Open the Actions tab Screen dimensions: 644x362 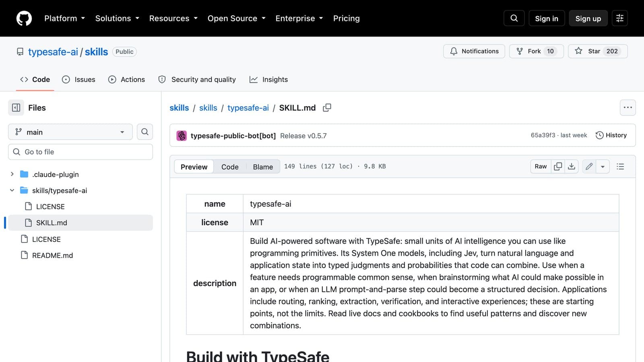pyautogui.click(x=126, y=80)
